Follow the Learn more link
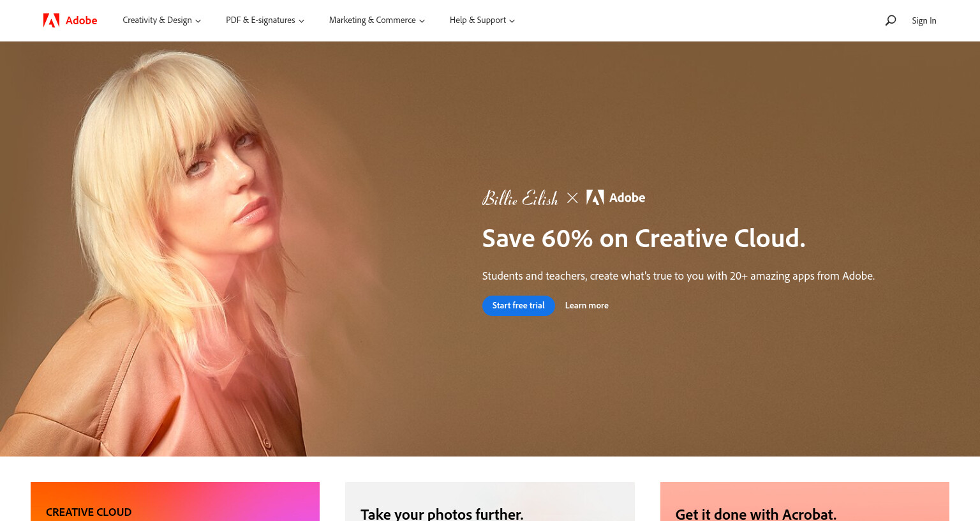980x521 pixels. (587, 305)
